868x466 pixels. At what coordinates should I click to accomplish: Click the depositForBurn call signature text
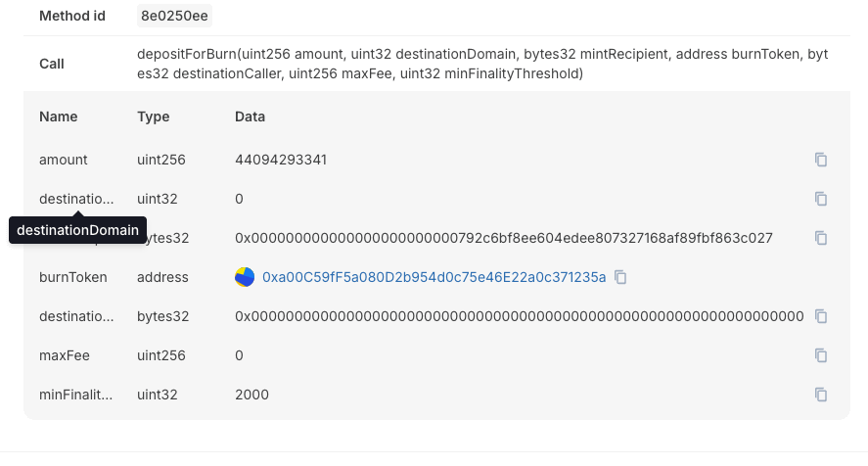(x=482, y=64)
